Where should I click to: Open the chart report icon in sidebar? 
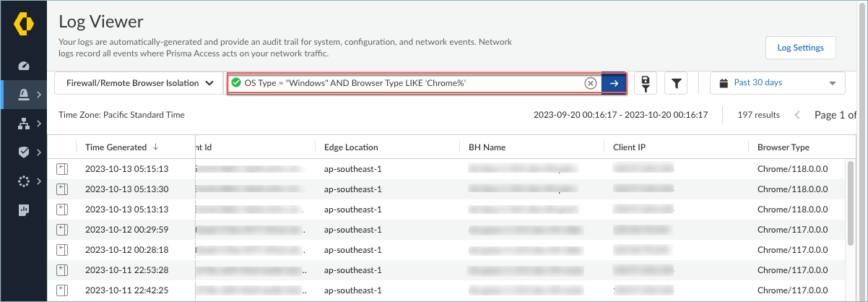click(x=23, y=210)
